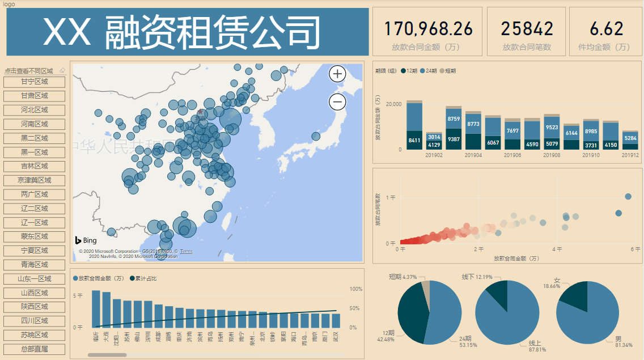This screenshot has height=360, width=644.
Task: Clear region slicer selections with eraser icon
Action: pos(62,71)
